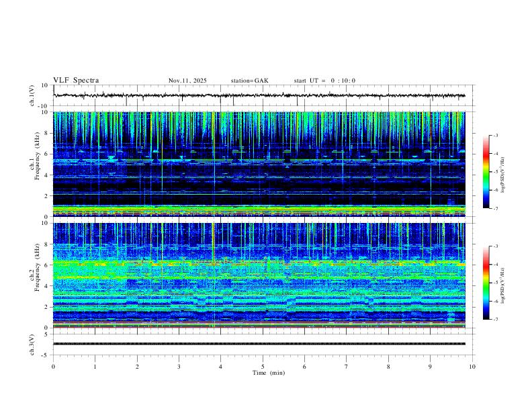Click the "ch.1(V)" waveform axis label

pyautogui.click(x=32, y=95)
